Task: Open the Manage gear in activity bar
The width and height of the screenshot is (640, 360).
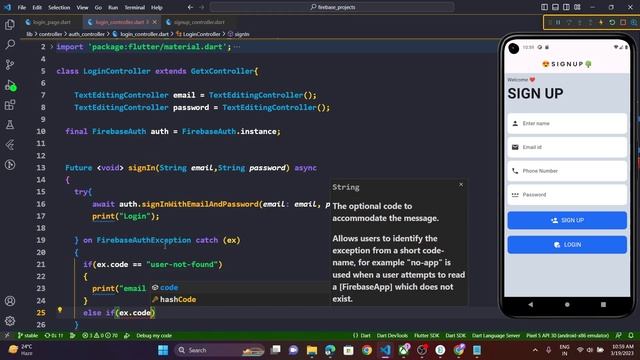Action: pyautogui.click(x=10, y=321)
